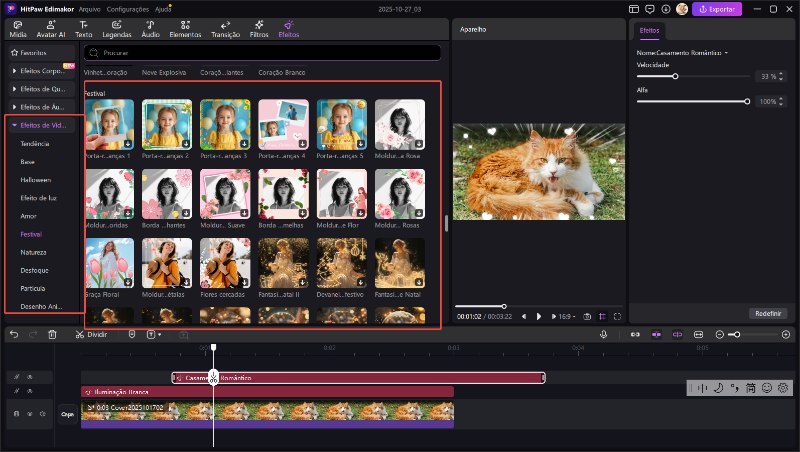Open the Filtros library

259,29
